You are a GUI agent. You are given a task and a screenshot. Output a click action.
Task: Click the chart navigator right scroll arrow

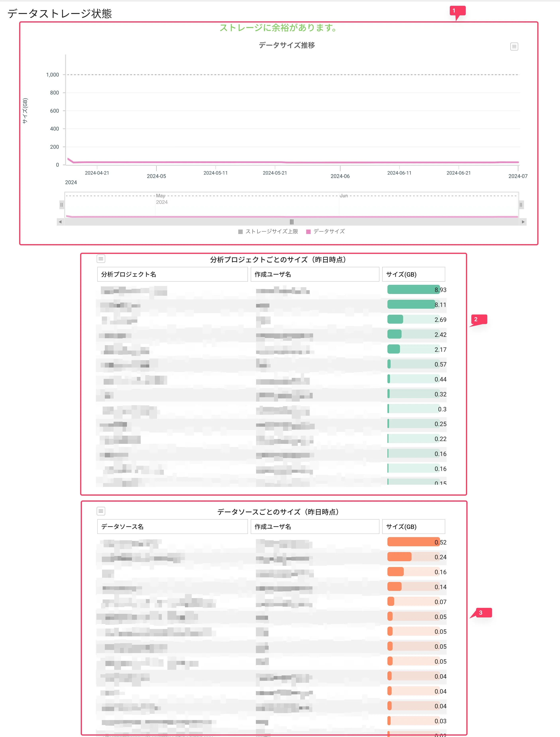click(x=523, y=222)
